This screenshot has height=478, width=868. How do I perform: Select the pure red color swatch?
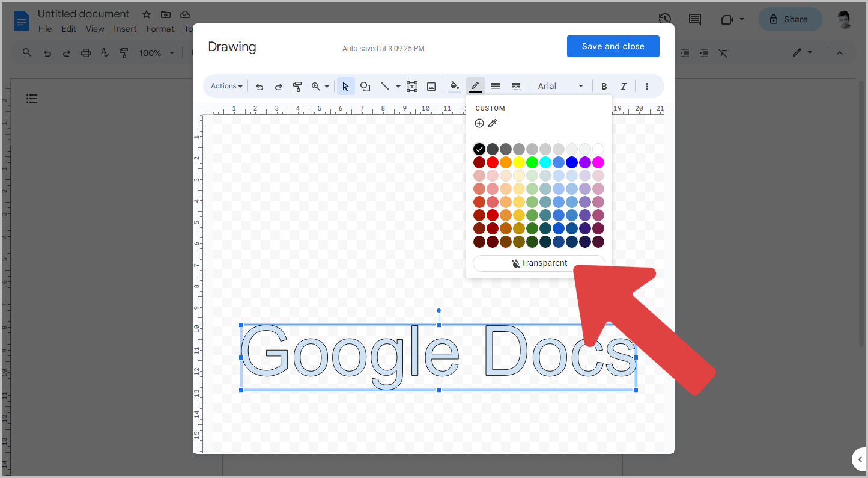(x=493, y=162)
